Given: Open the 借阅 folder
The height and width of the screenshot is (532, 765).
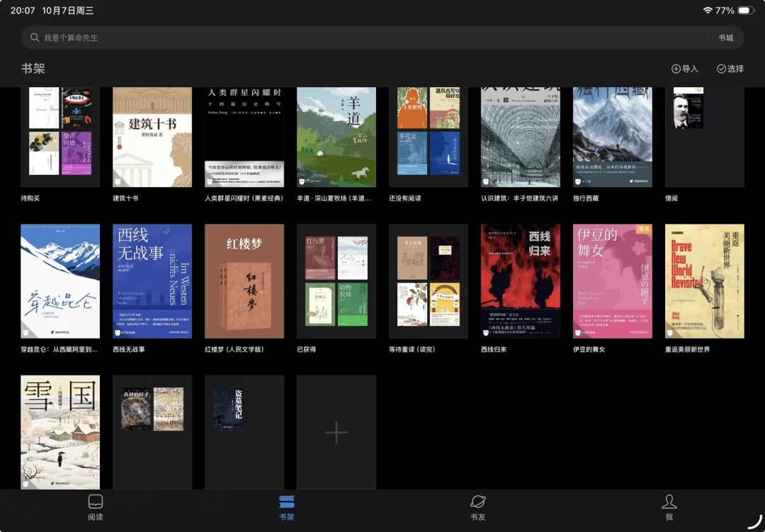Looking at the screenshot, I should (705, 137).
